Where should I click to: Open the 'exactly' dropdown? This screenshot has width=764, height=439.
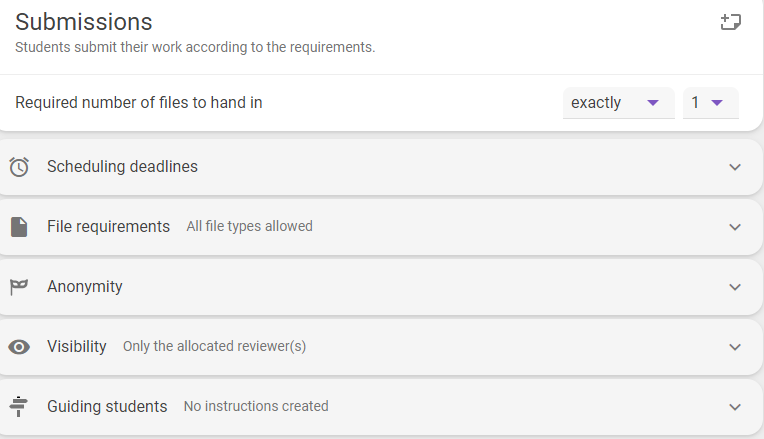pyautogui.click(x=618, y=103)
